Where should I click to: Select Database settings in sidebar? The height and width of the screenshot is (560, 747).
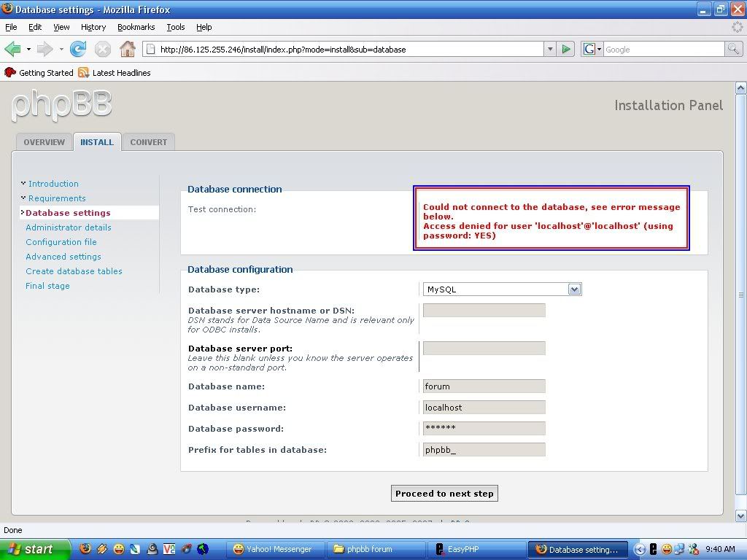(68, 213)
